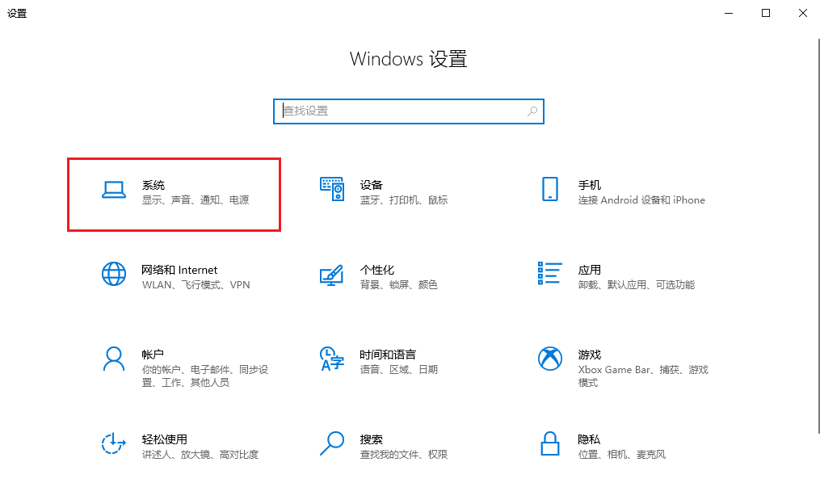Image resolution: width=820 pixels, height=504 pixels.
Task: Select the 手机 phone icon
Action: pyautogui.click(x=549, y=189)
